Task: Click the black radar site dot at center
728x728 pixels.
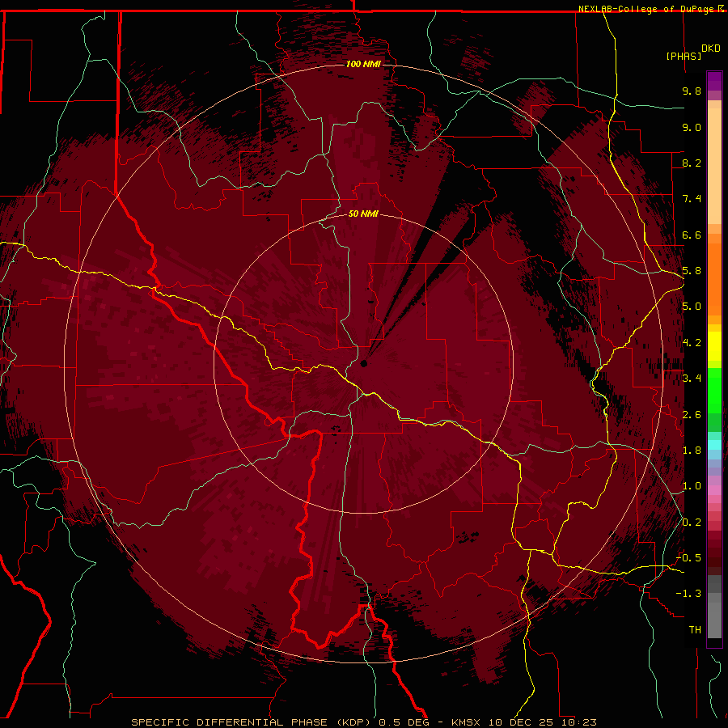Action: click(364, 363)
